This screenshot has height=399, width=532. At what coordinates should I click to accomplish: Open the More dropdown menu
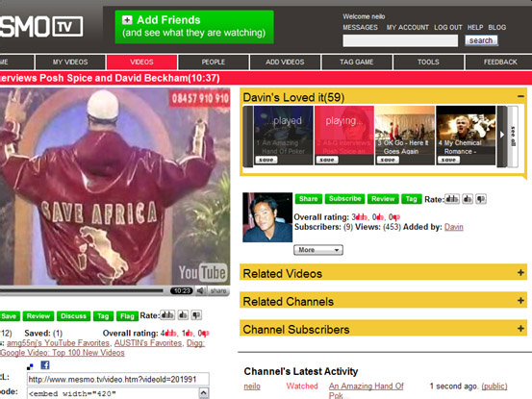pyautogui.click(x=318, y=250)
